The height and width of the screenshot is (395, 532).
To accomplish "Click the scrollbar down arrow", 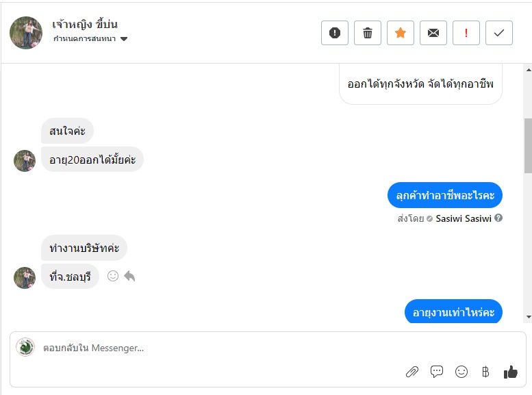I will tap(527, 317).
